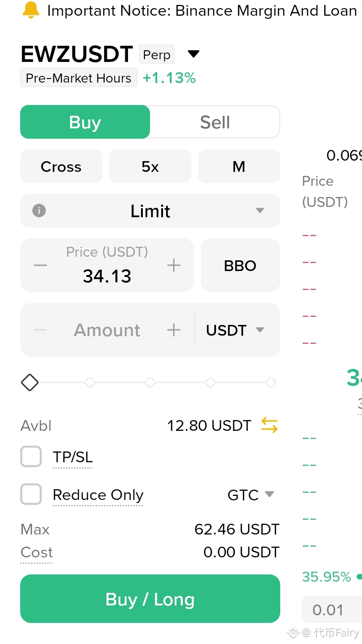Click the BBO button
The height and width of the screenshot is (644, 362).
coord(240,265)
